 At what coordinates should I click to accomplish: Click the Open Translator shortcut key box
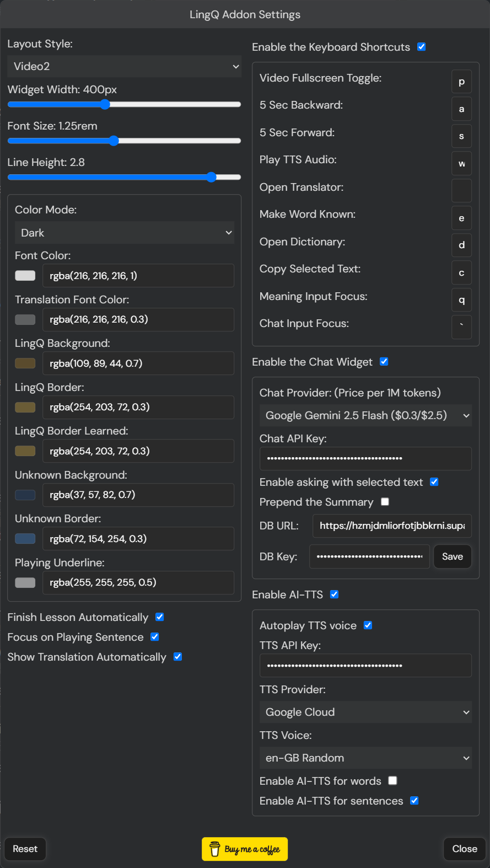pyautogui.click(x=461, y=191)
